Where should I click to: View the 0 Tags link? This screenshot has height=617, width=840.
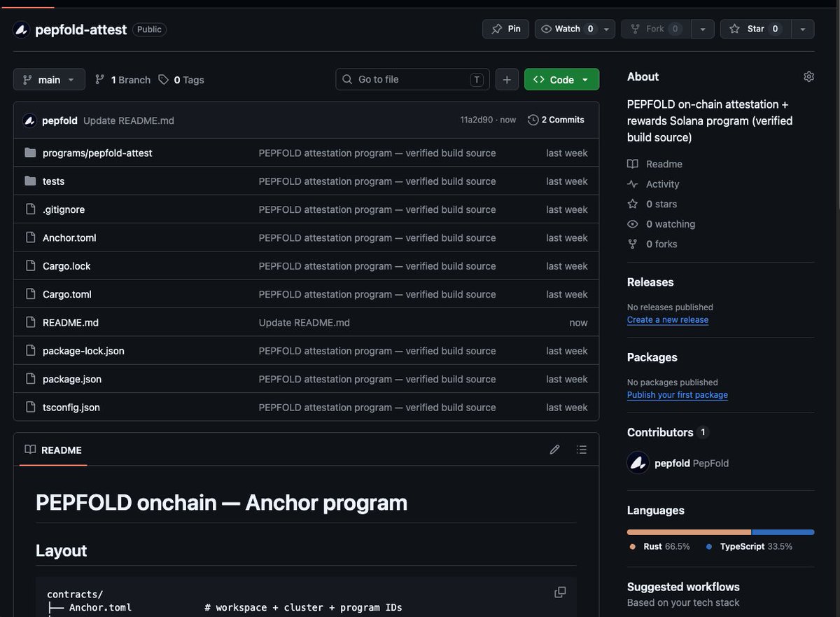coord(181,80)
